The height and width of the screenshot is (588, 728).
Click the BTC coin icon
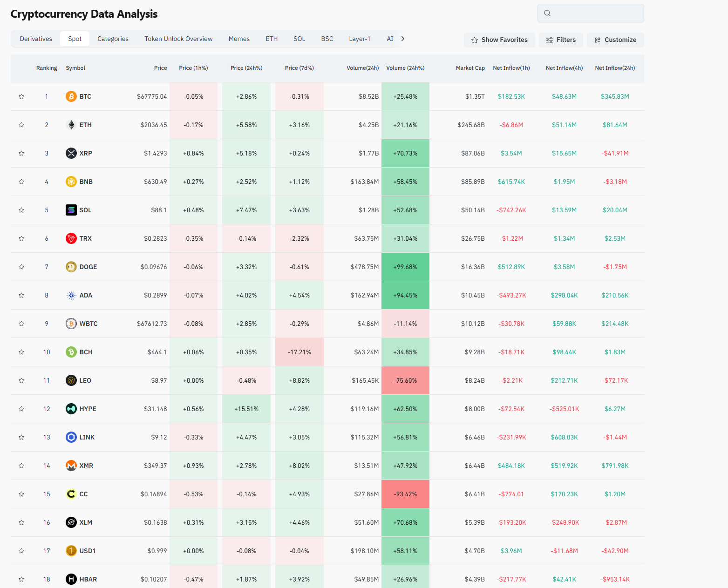pyautogui.click(x=71, y=96)
